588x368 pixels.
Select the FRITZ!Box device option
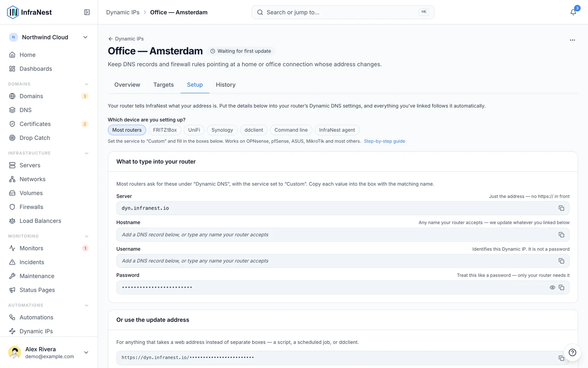pos(165,130)
